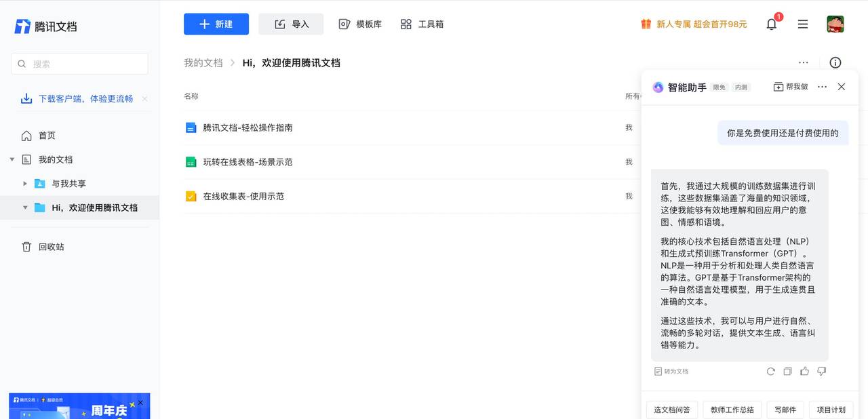The height and width of the screenshot is (419, 868).
Task: Open the assistant's more options menu
Action: pos(822,87)
